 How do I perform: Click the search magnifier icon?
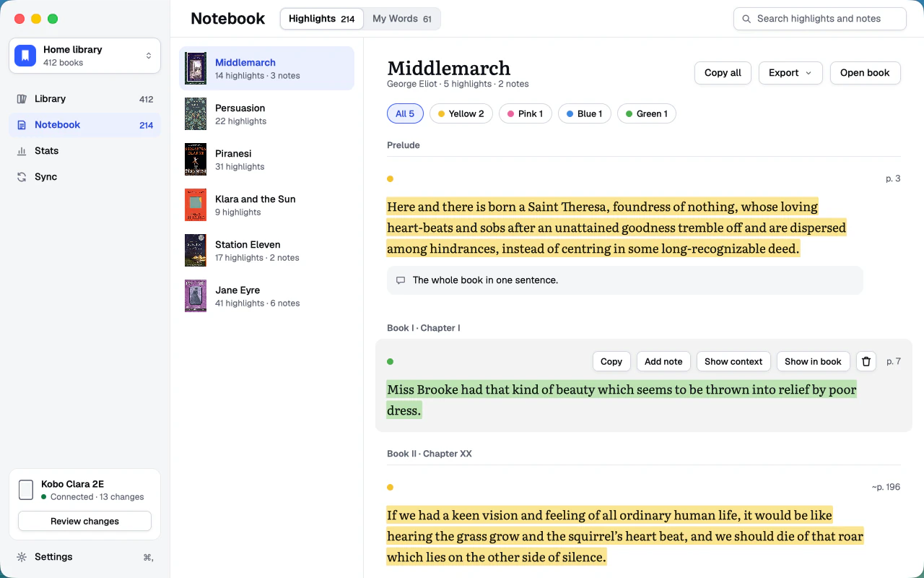[746, 19]
